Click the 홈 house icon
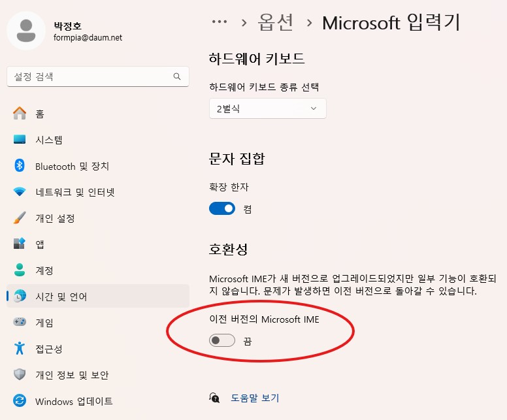 20,114
